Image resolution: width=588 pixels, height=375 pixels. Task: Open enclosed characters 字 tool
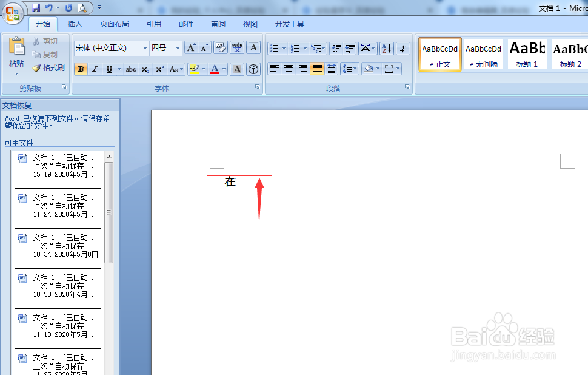[253, 69]
